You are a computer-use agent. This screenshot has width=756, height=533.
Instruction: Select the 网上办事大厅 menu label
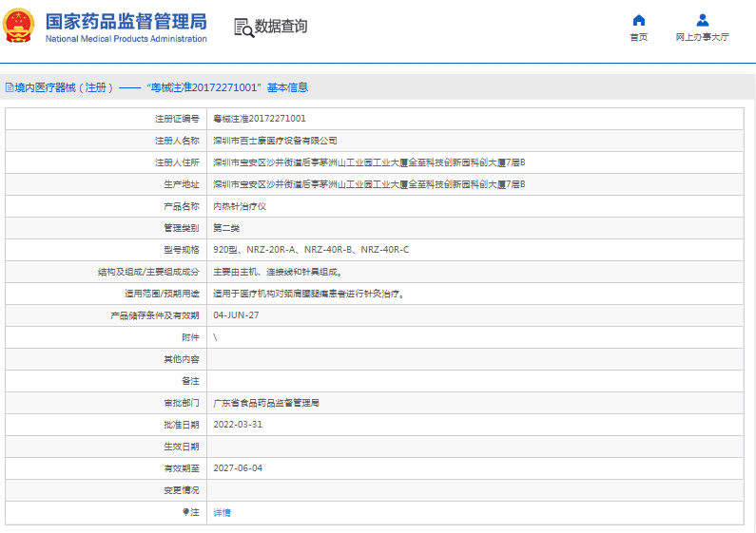[x=702, y=37]
